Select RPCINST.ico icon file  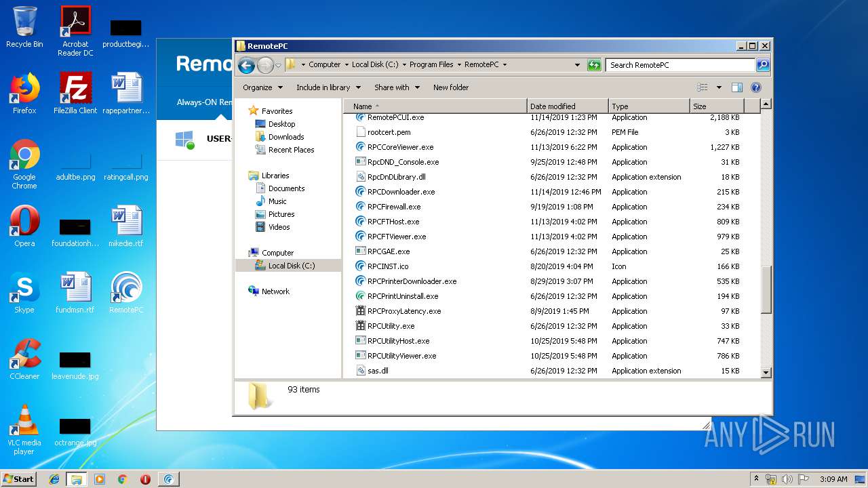pos(361,266)
